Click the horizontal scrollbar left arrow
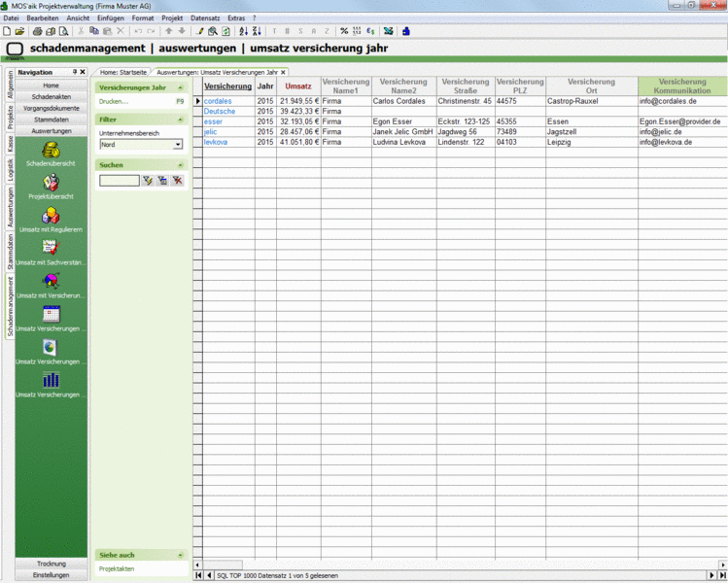The width and height of the screenshot is (728, 583). pyautogui.click(x=197, y=565)
